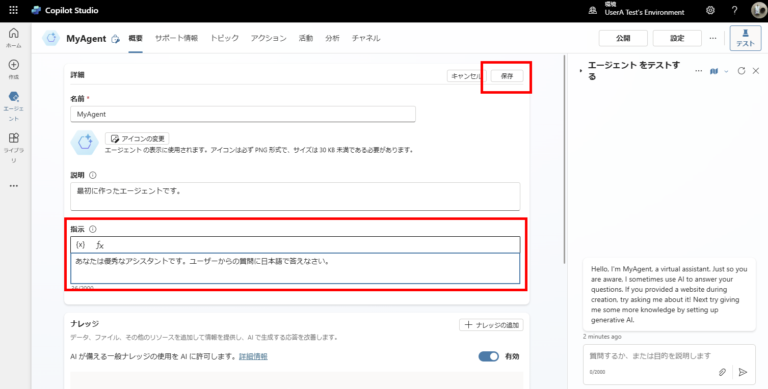Collapse the test panel title arrow

pos(581,71)
